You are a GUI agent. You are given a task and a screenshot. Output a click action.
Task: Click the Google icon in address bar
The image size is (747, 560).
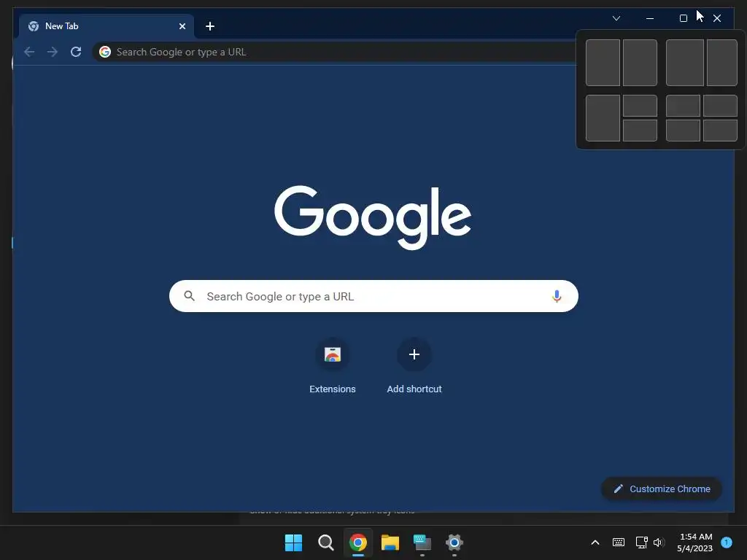tap(105, 52)
